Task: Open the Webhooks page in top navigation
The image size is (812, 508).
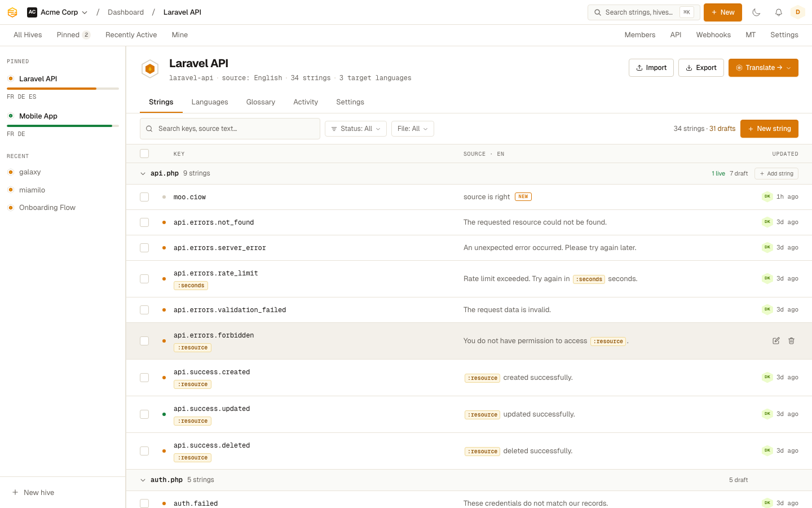Action: coord(713,35)
